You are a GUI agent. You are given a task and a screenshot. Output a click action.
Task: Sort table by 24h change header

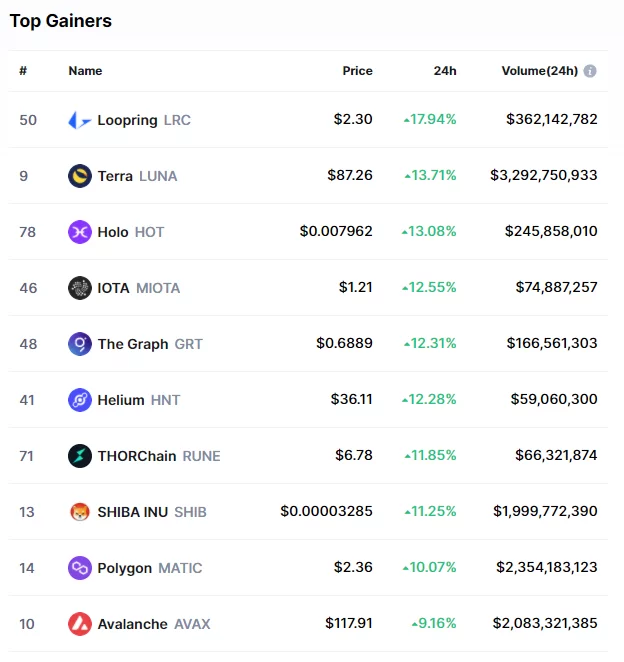pyautogui.click(x=445, y=71)
